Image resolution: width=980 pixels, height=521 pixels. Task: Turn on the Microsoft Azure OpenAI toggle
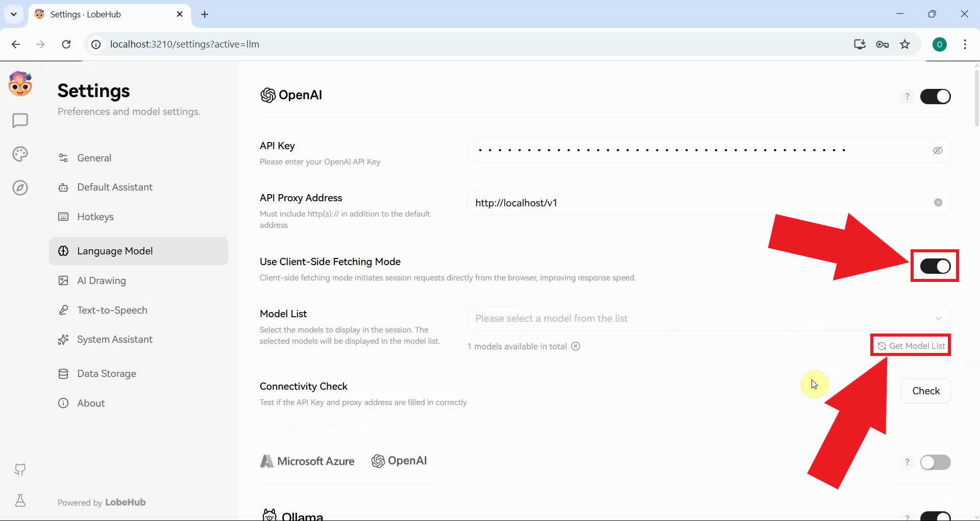point(936,462)
